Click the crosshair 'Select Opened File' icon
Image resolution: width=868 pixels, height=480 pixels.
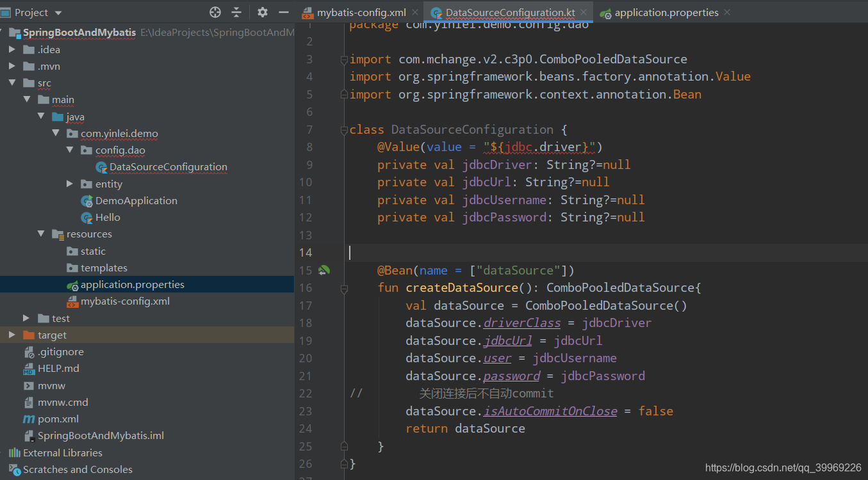click(x=215, y=12)
